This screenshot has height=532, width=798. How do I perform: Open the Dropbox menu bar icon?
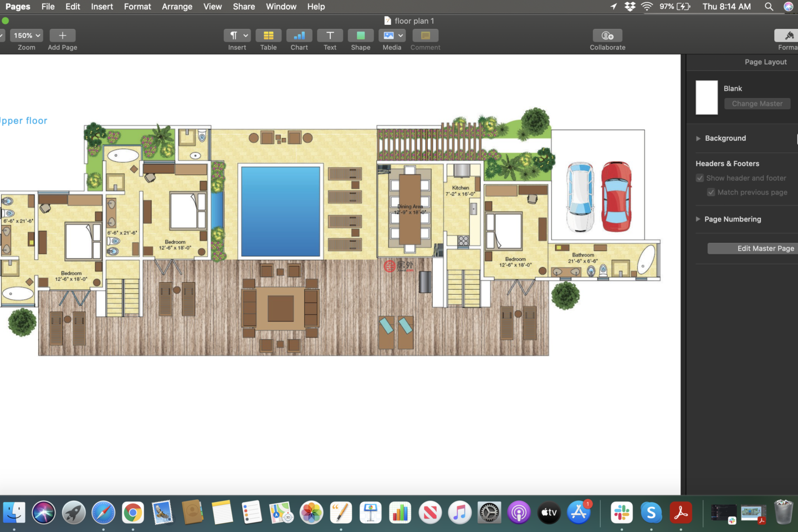630,7
